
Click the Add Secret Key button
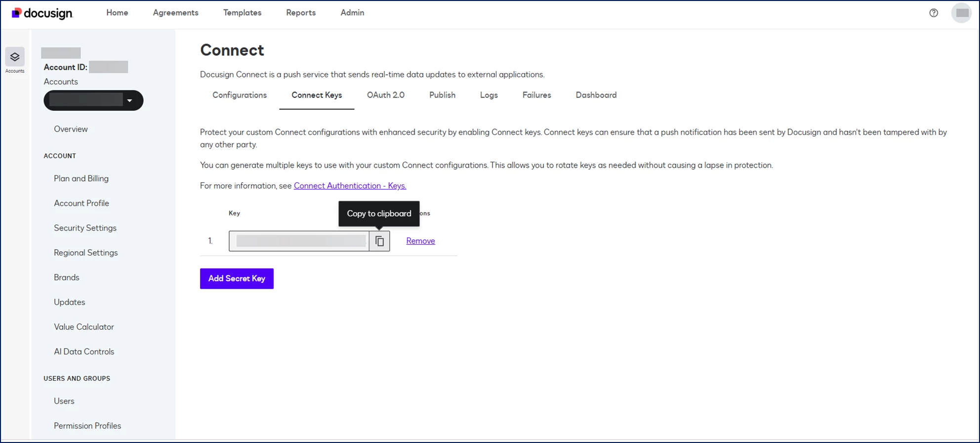(237, 278)
